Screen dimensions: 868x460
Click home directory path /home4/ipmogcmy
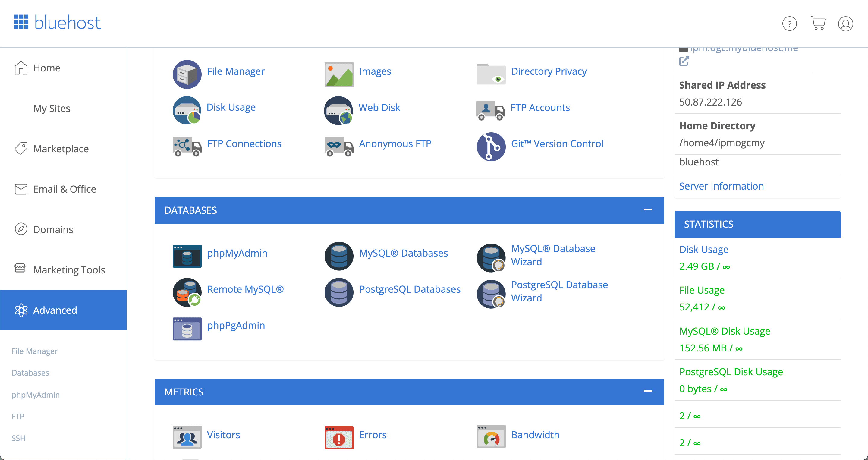722,143
